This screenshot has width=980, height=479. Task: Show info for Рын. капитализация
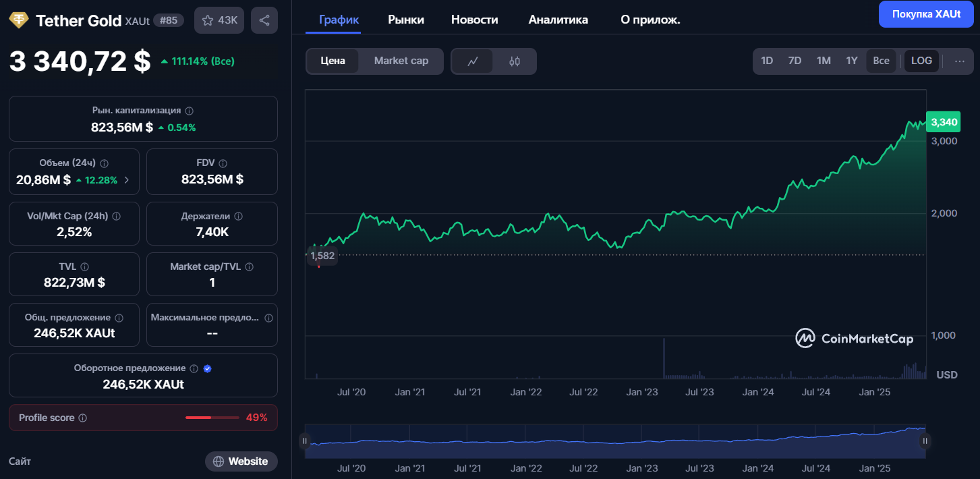tap(190, 111)
